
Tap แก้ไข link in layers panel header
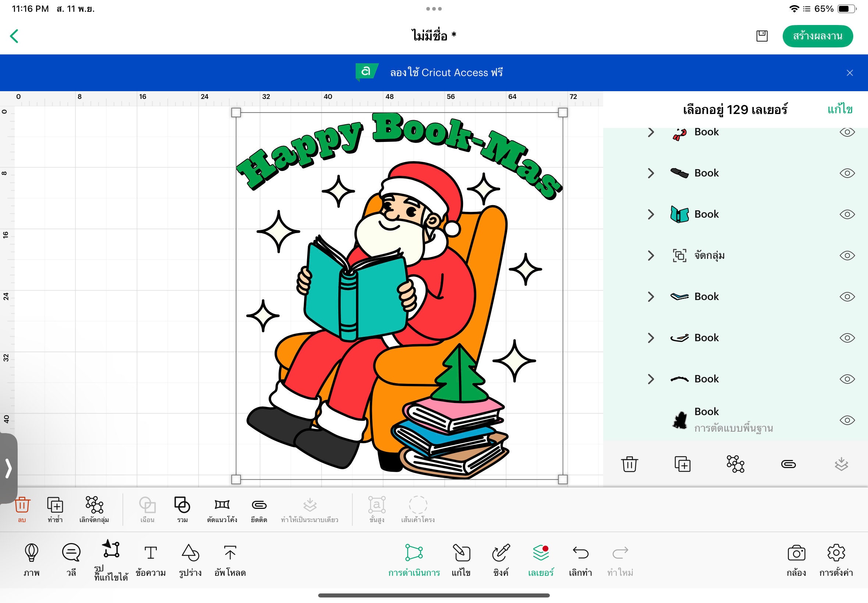click(840, 109)
